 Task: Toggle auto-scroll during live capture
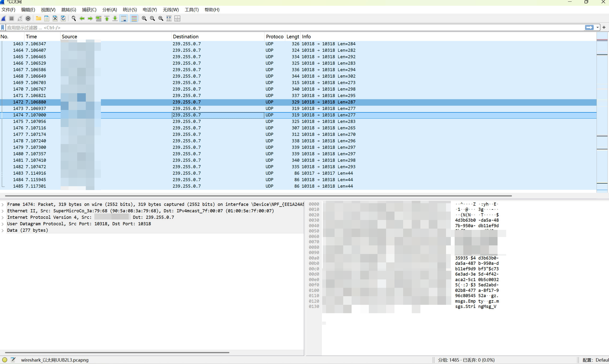pyautogui.click(x=124, y=18)
